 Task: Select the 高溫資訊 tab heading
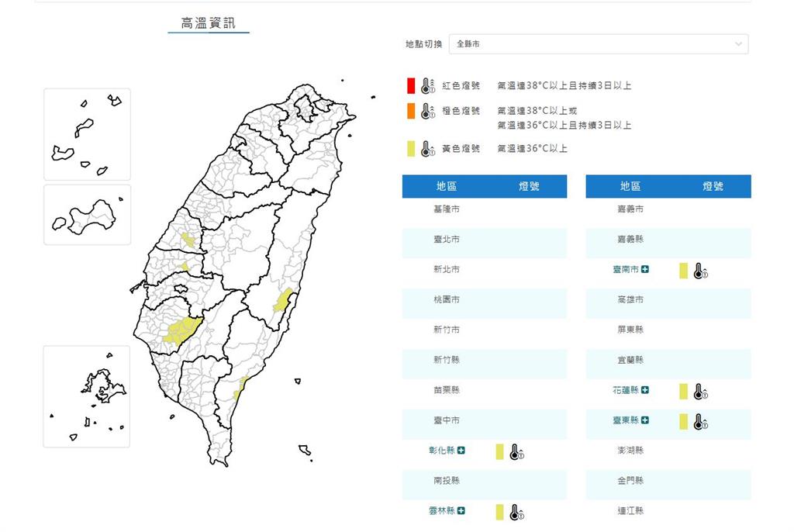208,23
